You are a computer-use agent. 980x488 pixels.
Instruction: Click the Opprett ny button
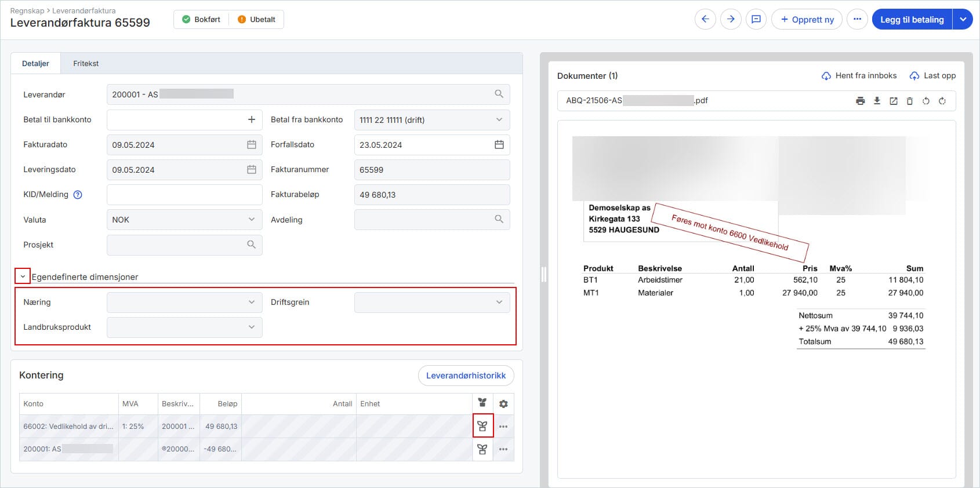tap(807, 19)
